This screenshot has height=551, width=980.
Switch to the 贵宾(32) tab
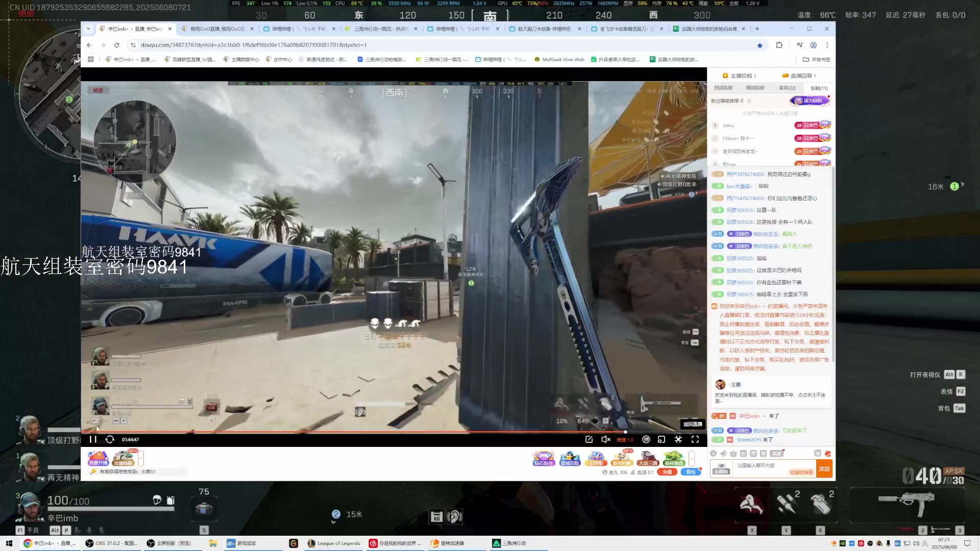pyautogui.click(x=787, y=88)
